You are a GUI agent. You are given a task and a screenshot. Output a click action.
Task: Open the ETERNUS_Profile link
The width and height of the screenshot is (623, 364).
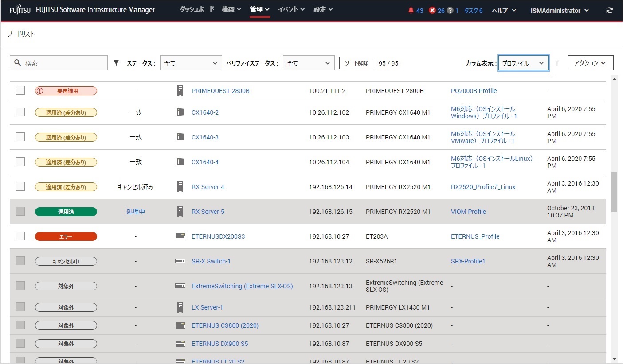[475, 236]
